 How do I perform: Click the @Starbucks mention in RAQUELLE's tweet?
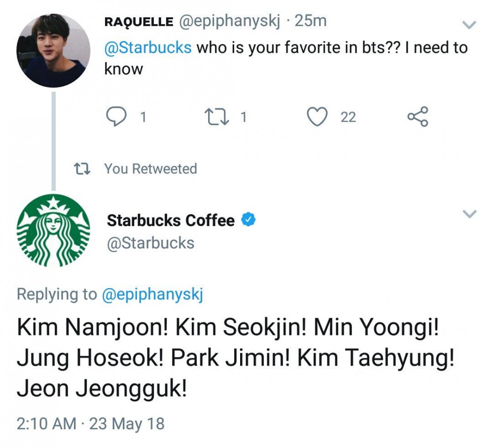(x=148, y=48)
